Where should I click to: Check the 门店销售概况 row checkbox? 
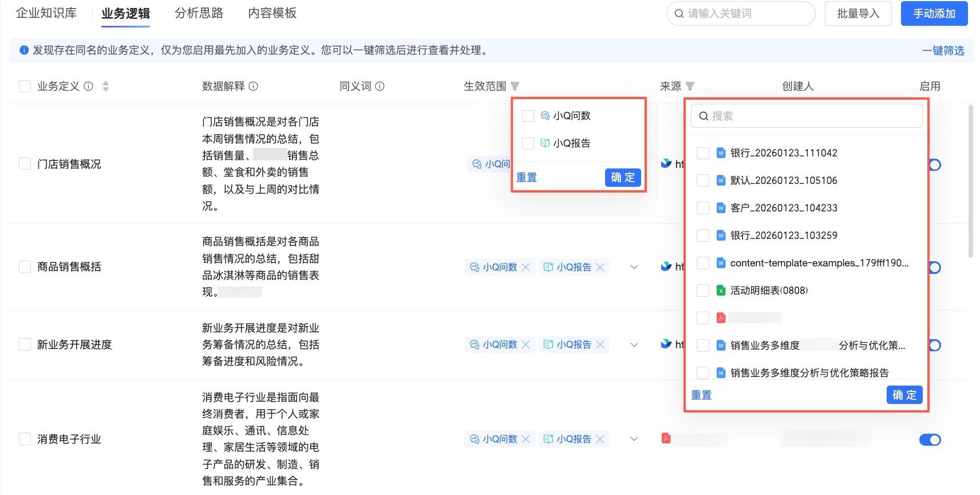click(25, 164)
